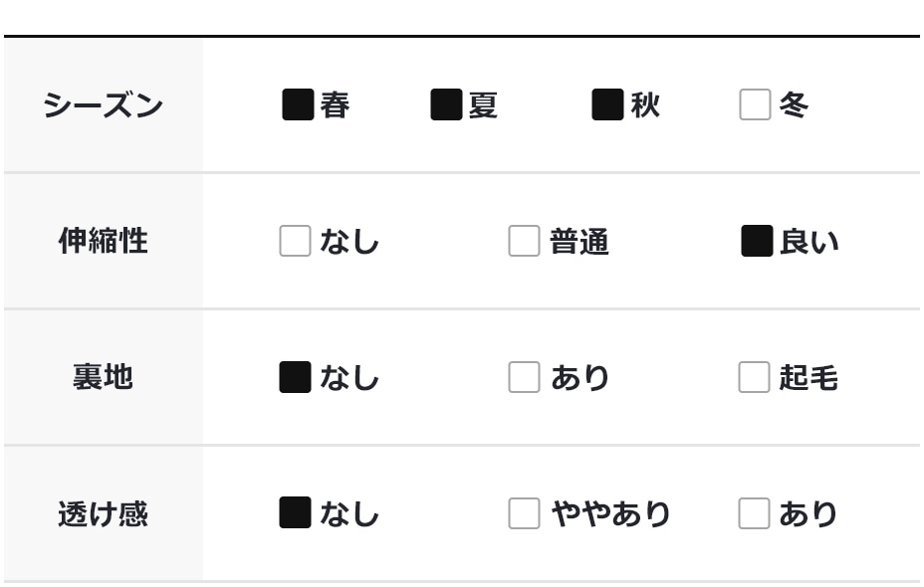The width and height of the screenshot is (924, 587).
Task: Click the 伸縮性 row header
Action: pyautogui.click(x=103, y=241)
